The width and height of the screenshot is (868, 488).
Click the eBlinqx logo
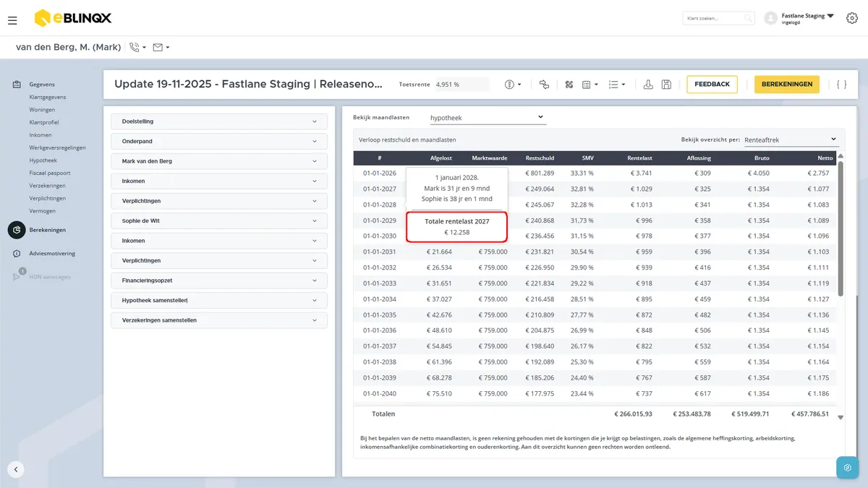click(73, 18)
